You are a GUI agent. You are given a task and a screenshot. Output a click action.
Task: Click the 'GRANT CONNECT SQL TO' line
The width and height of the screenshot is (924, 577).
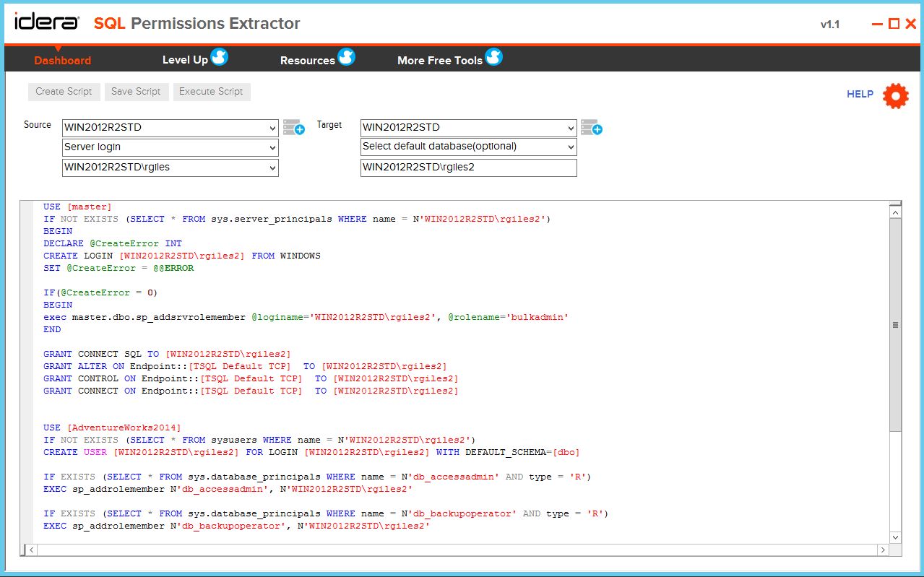[x=167, y=354]
